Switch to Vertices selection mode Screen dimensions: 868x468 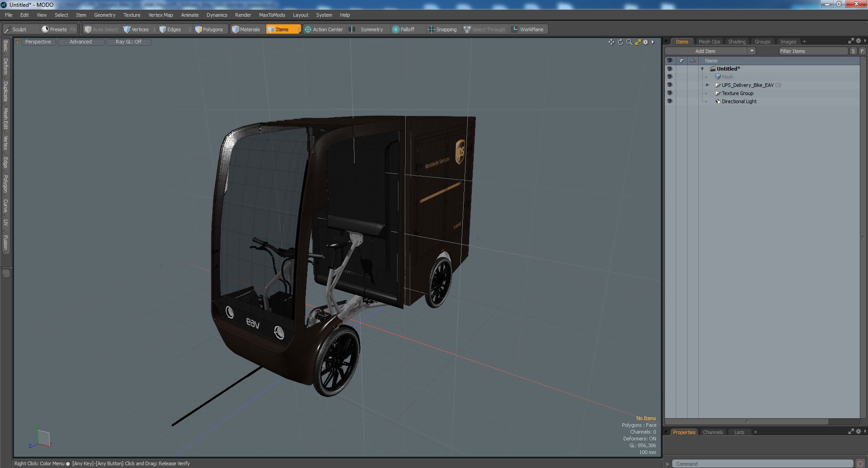pos(139,29)
